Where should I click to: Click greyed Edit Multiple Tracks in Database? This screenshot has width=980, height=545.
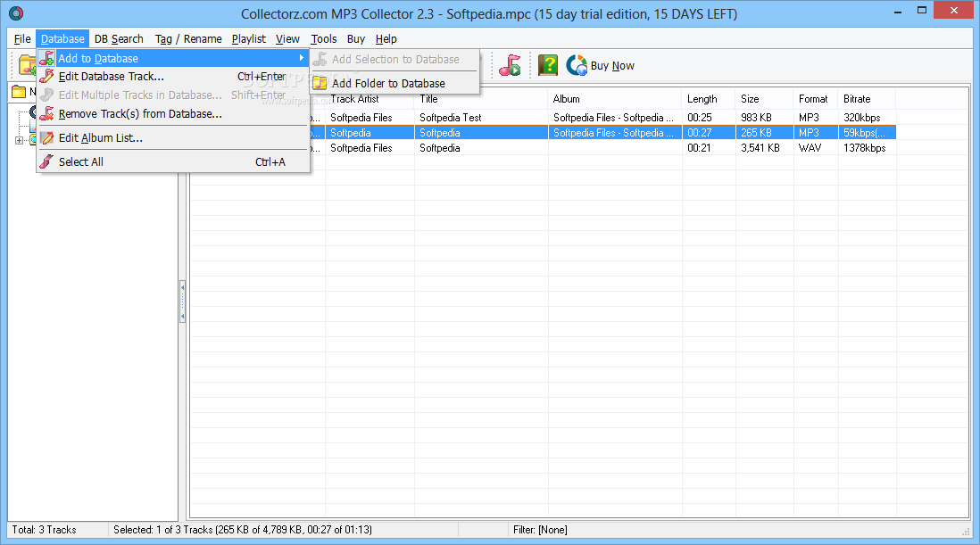click(174, 95)
